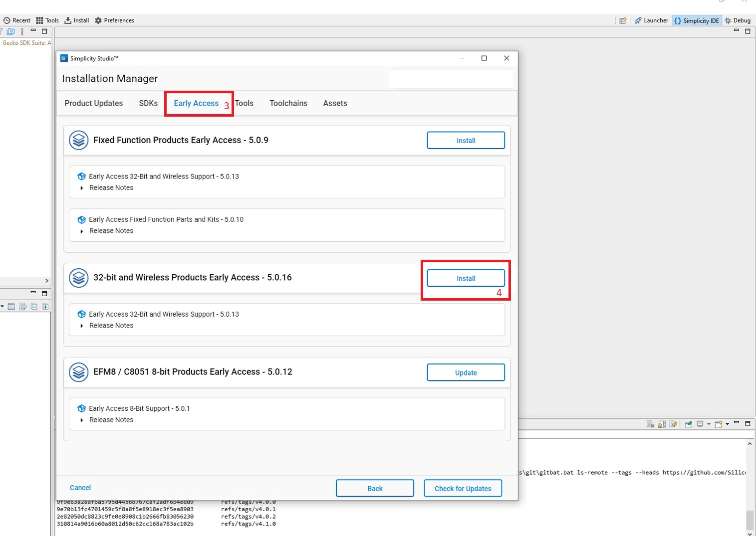Click the Open Perspective icon
This screenshot has width=756, height=536.
623,20
